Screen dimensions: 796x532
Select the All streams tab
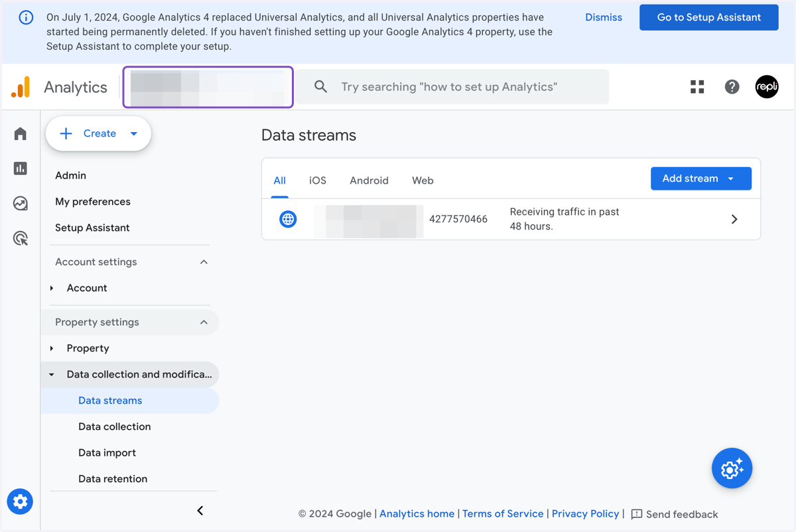point(280,180)
